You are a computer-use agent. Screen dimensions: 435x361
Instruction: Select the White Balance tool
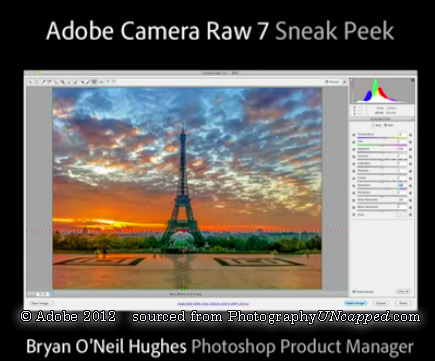tap(43, 82)
